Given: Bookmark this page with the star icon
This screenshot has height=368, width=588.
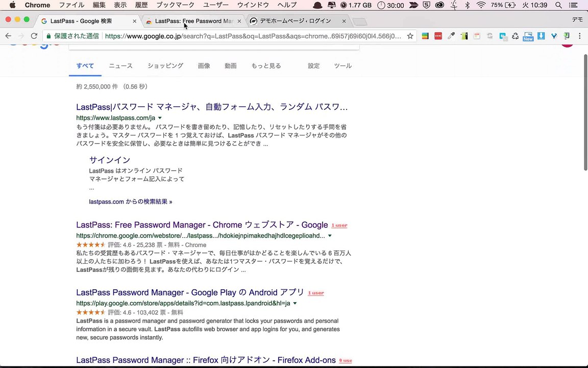Looking at the screenshot, I should (410, 36).
